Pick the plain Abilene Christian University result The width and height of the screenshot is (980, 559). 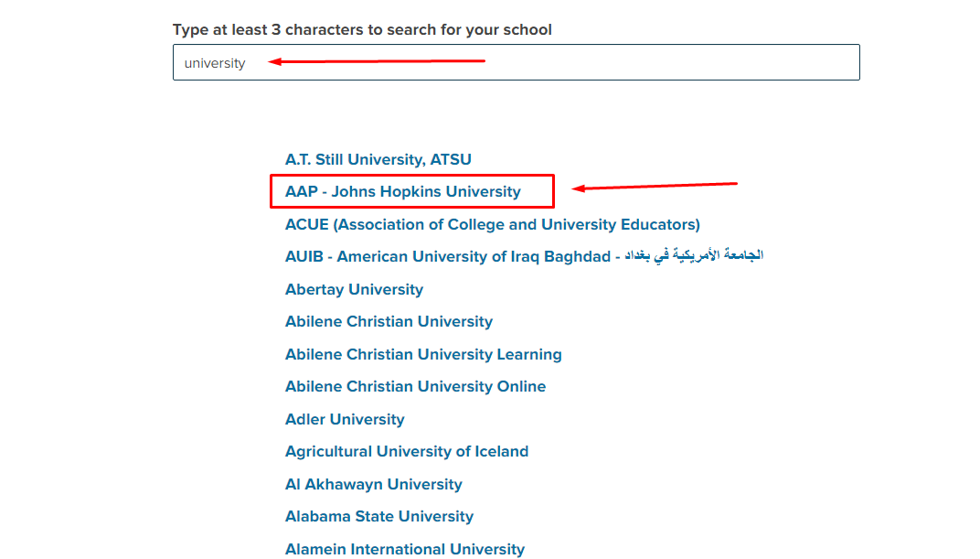tap(389, 321)
